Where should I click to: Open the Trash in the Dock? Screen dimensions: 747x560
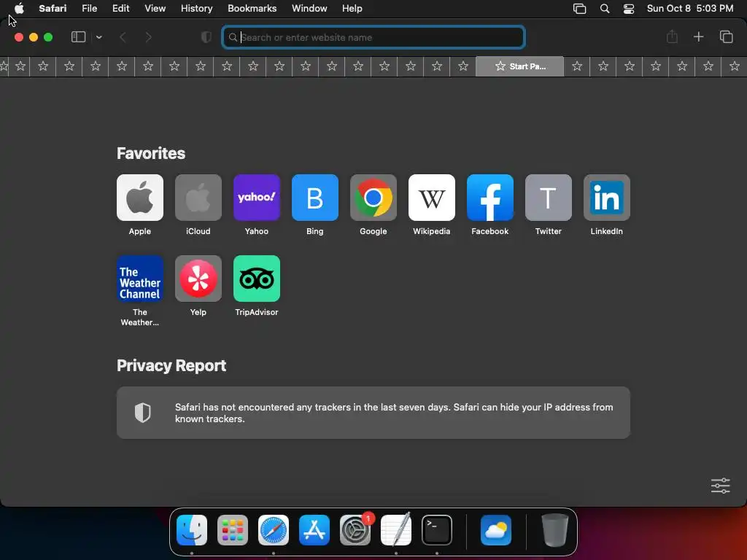[x=555, y=530]
